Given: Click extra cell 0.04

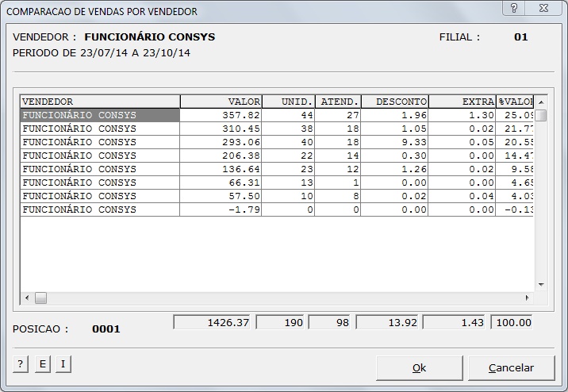Looking at the screenshot, I should (x=462, y=196).
